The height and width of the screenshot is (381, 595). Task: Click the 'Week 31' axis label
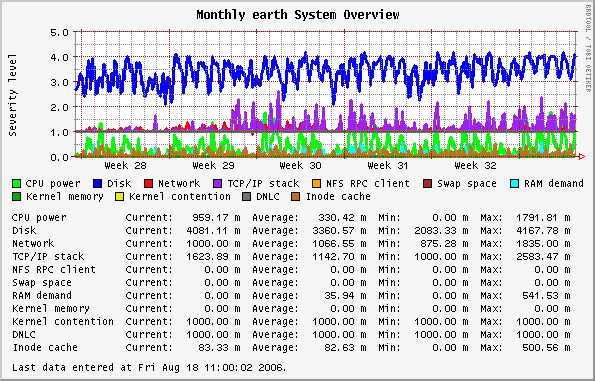click(x=388, y=166)
